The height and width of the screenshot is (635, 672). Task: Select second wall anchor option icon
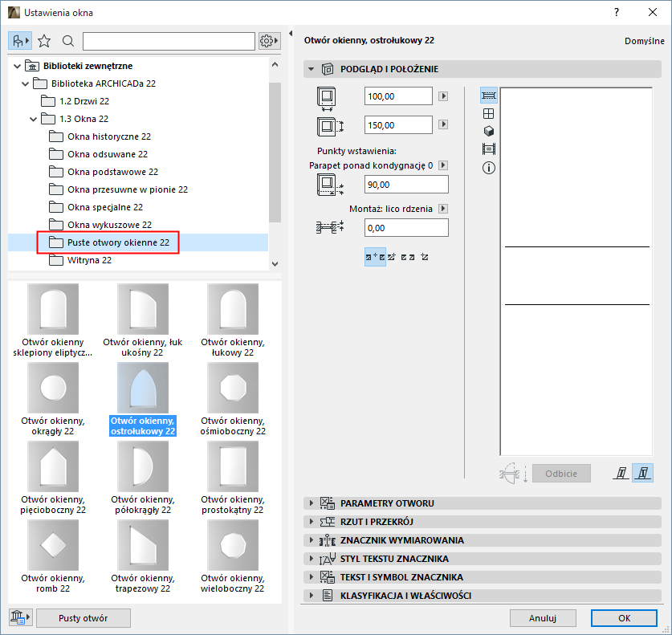pos(391,257)
